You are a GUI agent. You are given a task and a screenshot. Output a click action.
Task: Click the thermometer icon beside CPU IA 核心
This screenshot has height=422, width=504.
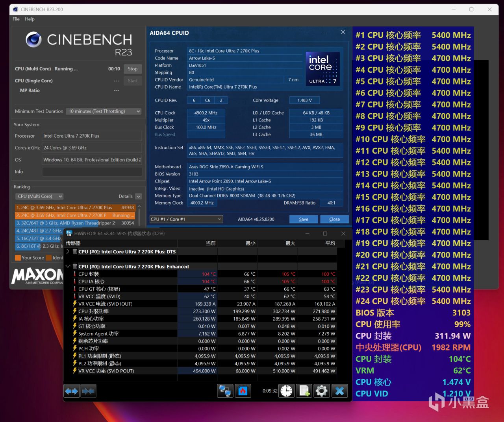pyautogui.click(x=75, y=281)
